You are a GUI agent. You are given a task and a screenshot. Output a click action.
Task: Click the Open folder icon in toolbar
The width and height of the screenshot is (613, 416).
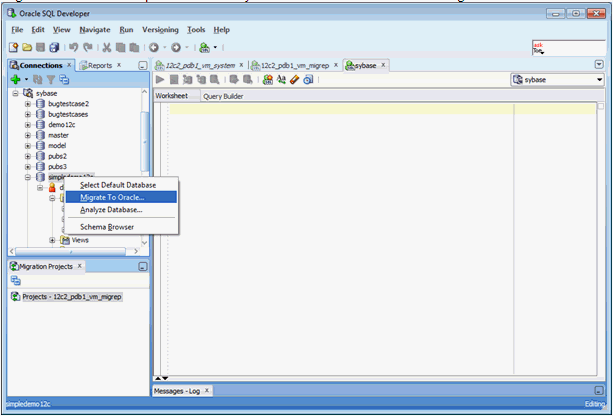point(28,47)
